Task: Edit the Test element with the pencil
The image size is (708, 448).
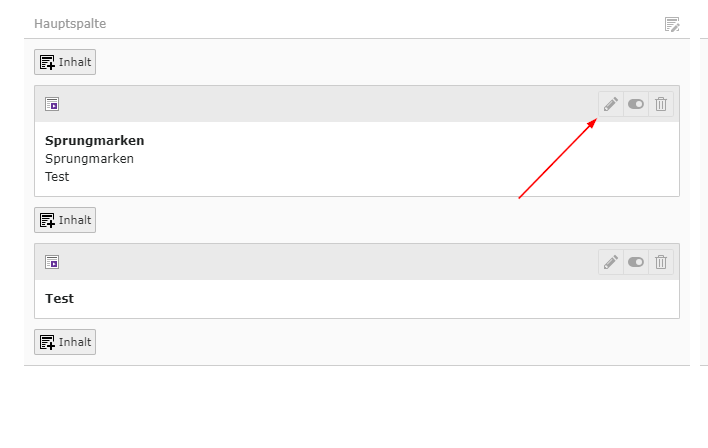Action: (611, 262)
